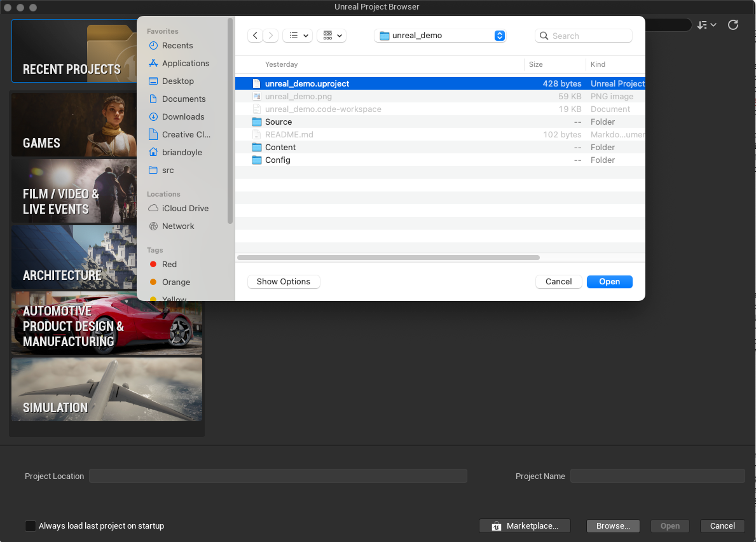The height and width of the screenshot is (542, 756).
Task: Open the list view mode dropdown
Action: pos(298,35)
